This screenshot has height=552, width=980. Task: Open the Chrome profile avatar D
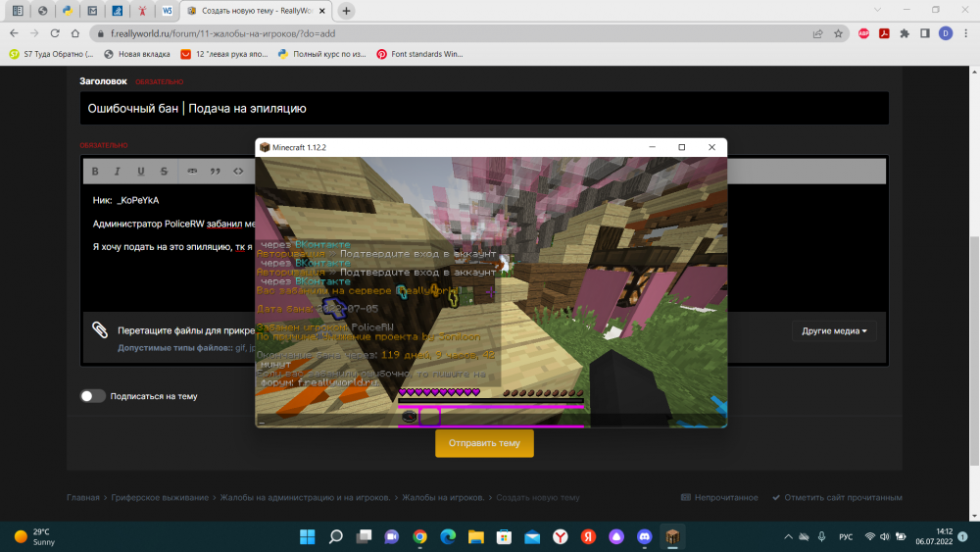946,33
